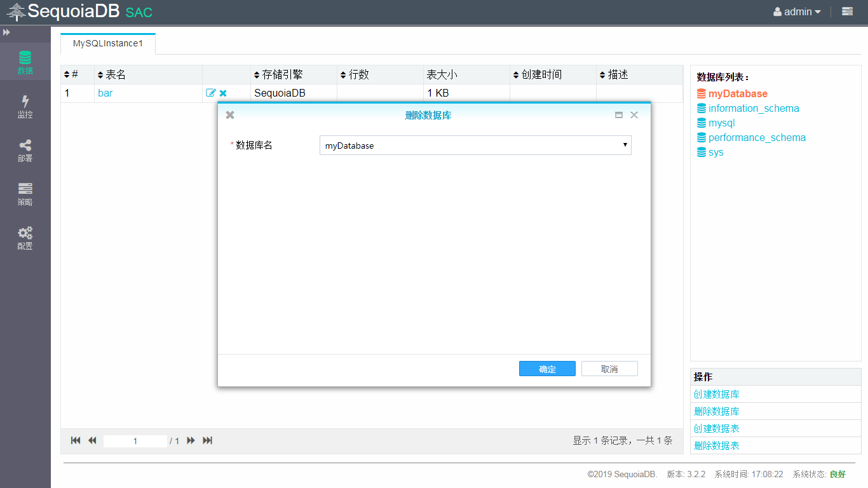Open the 数据库名 dropdown in the dialog
This screenshot has width=868, height=488.
click(625, 145)
